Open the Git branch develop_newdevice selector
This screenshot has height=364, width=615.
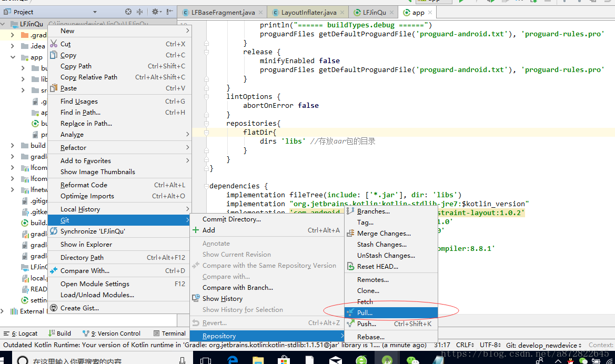coord(543,345)
